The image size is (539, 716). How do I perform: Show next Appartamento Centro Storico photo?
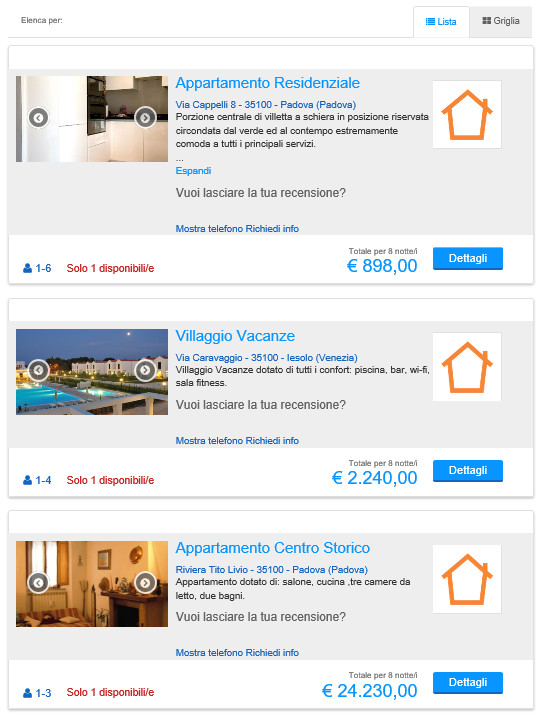click(145, 583)
